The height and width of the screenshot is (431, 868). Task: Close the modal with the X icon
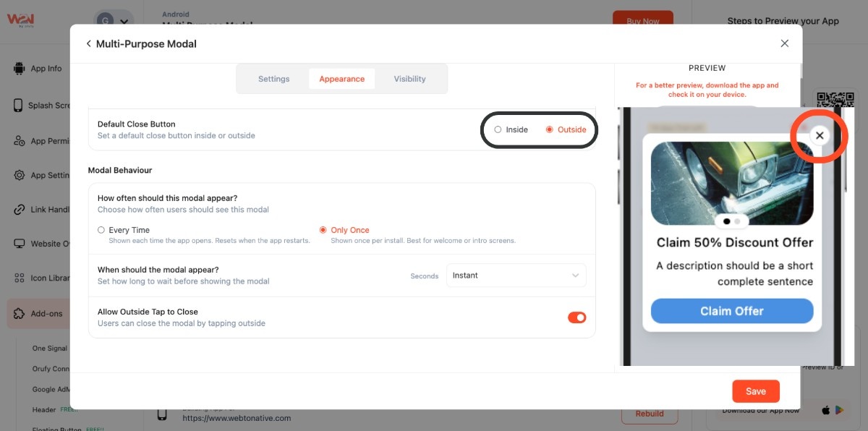pyautogui.click(x=784, y=43)
